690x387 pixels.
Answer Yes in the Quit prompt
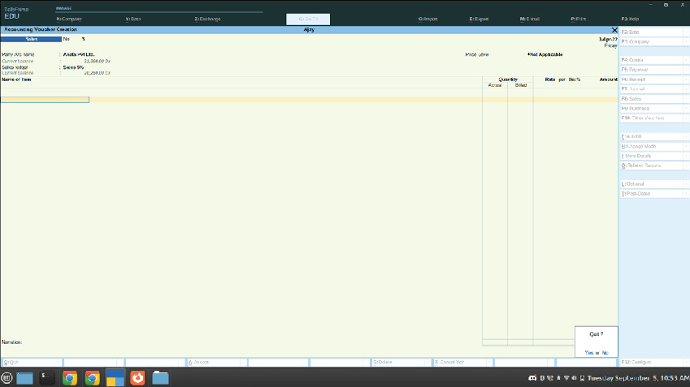point(589,353)
